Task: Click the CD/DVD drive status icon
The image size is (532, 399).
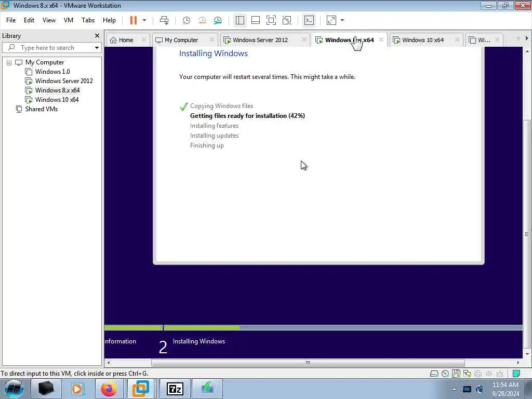Action: 445,374
